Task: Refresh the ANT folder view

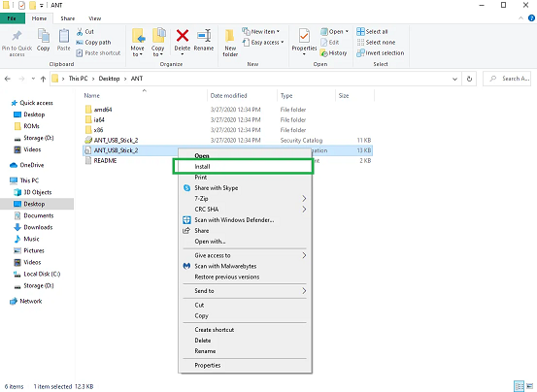Action: pyautogui.click(x=469, y=79)
